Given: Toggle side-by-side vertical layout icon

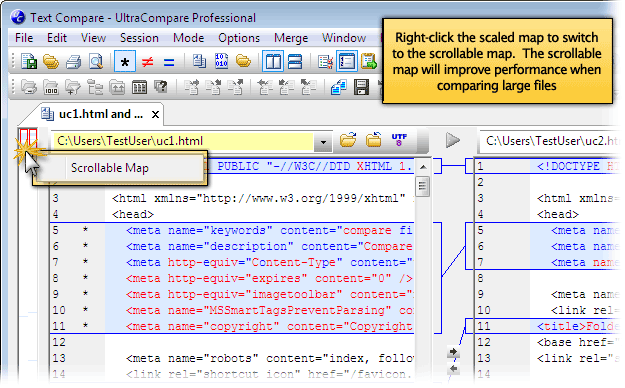Looking at the screenshot, I should pyautogui.click(x=273, y=62).
